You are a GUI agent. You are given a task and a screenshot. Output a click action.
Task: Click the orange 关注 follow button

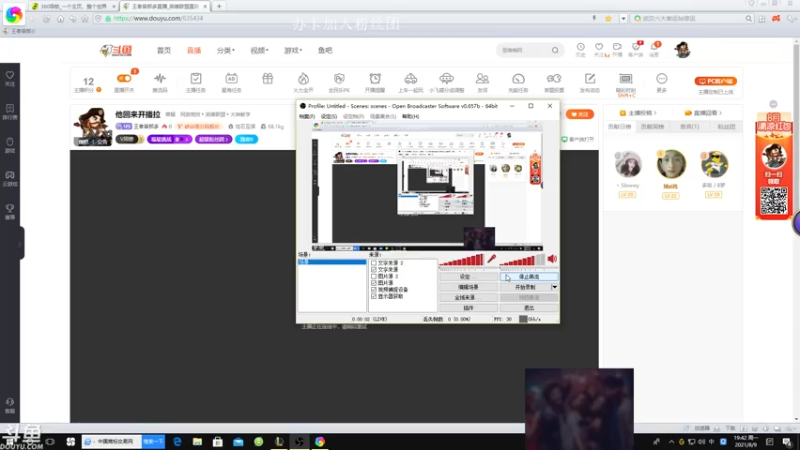click(580, 114)
